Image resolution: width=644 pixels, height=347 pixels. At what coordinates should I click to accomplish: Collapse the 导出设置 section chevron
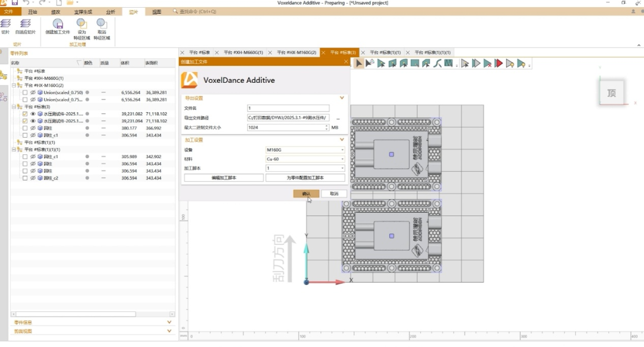[342, 98]
